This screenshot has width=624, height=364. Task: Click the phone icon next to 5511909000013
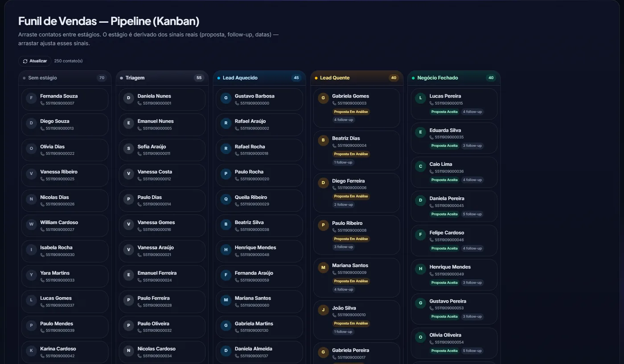point(42,128)
